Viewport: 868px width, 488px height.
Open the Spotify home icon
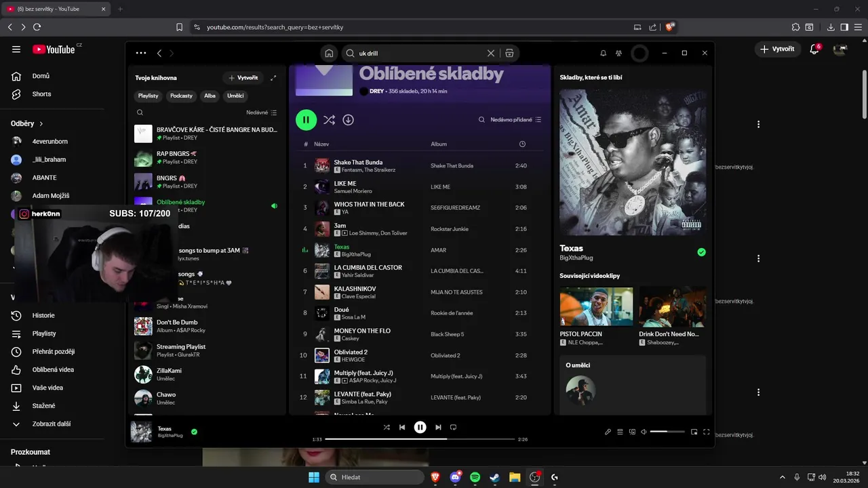(329, 53)
